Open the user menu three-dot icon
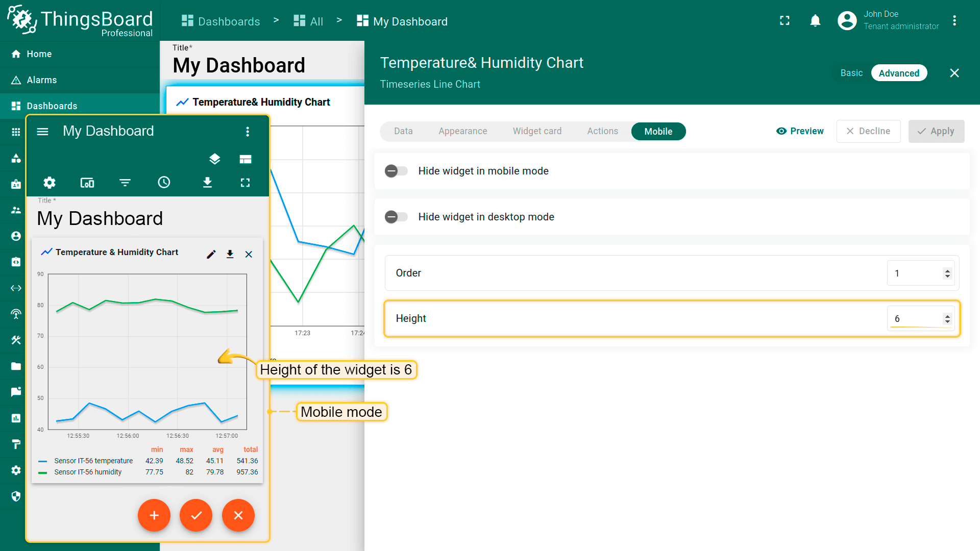The image size is (980, 551). (954, 20)
